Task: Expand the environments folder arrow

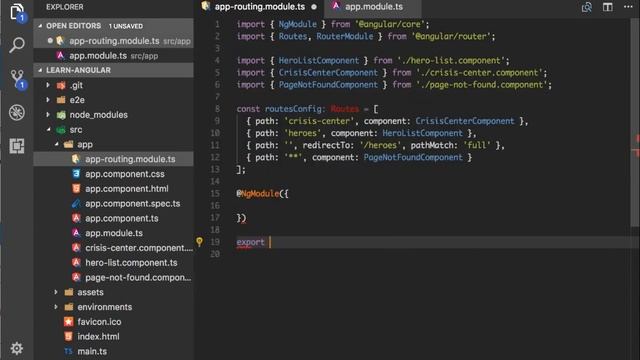Action: tap(56, 307)
